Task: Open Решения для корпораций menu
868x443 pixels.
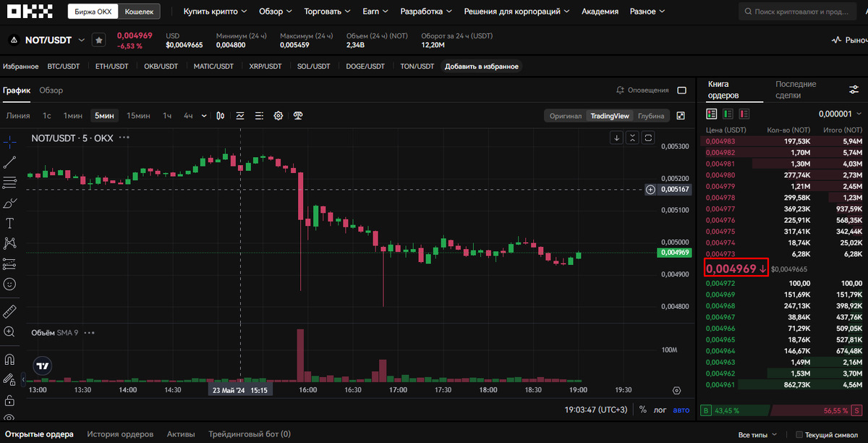Action: click(516, 12)
